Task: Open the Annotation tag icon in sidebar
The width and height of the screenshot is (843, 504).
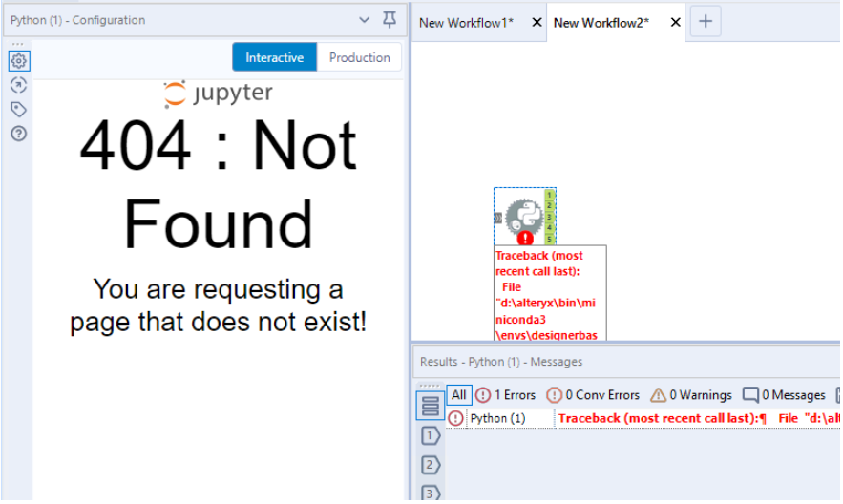Action: 19,109
